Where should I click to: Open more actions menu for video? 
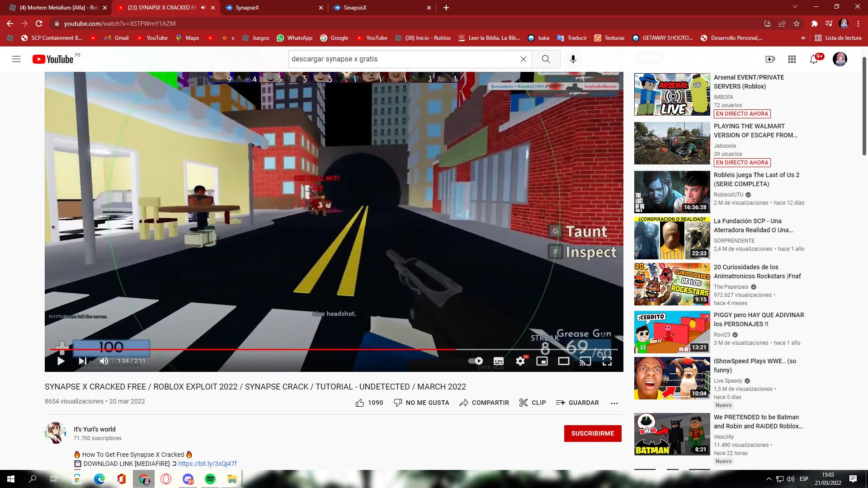point(614,403)
